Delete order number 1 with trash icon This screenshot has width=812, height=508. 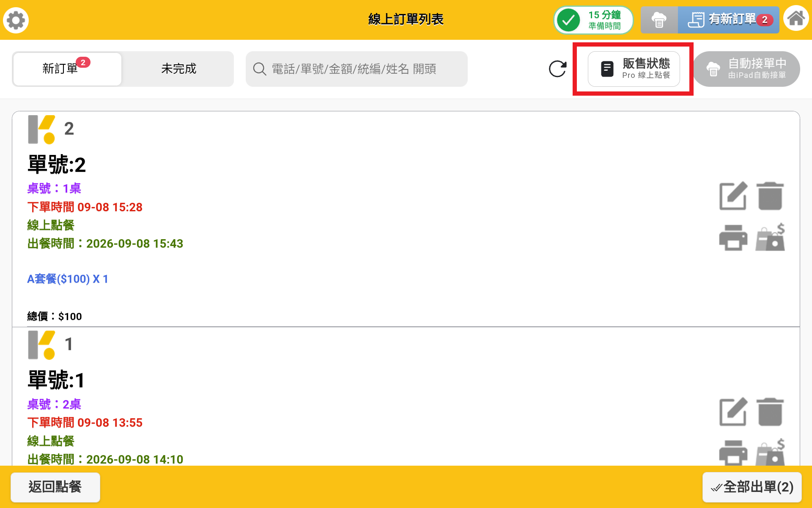(x=770, y=411)
